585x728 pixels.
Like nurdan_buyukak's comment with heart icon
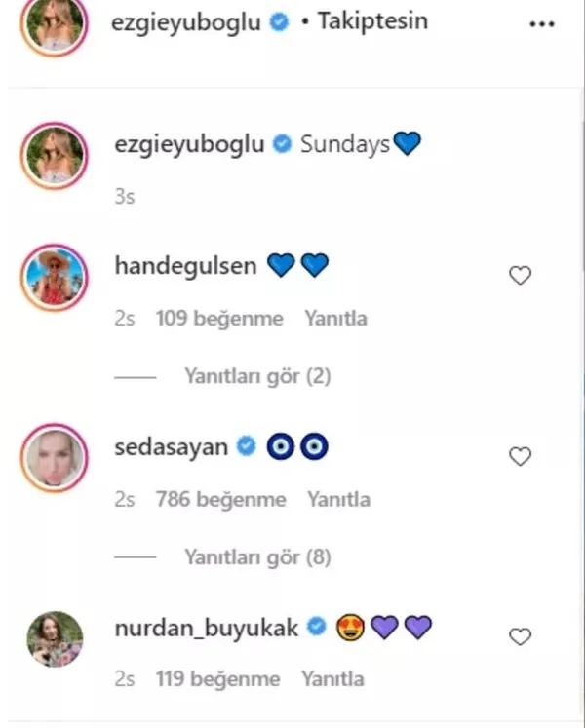520,636
